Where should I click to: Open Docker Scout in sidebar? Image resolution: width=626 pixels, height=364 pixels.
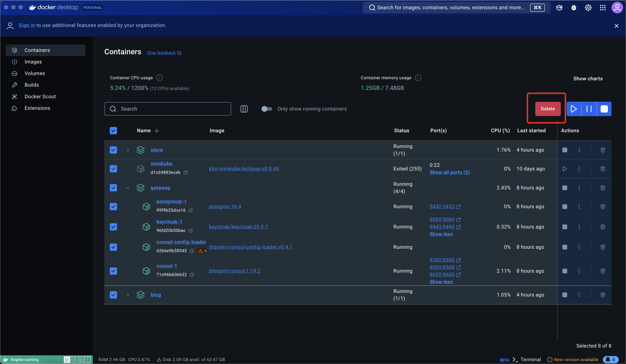click(x=40, y=97)
